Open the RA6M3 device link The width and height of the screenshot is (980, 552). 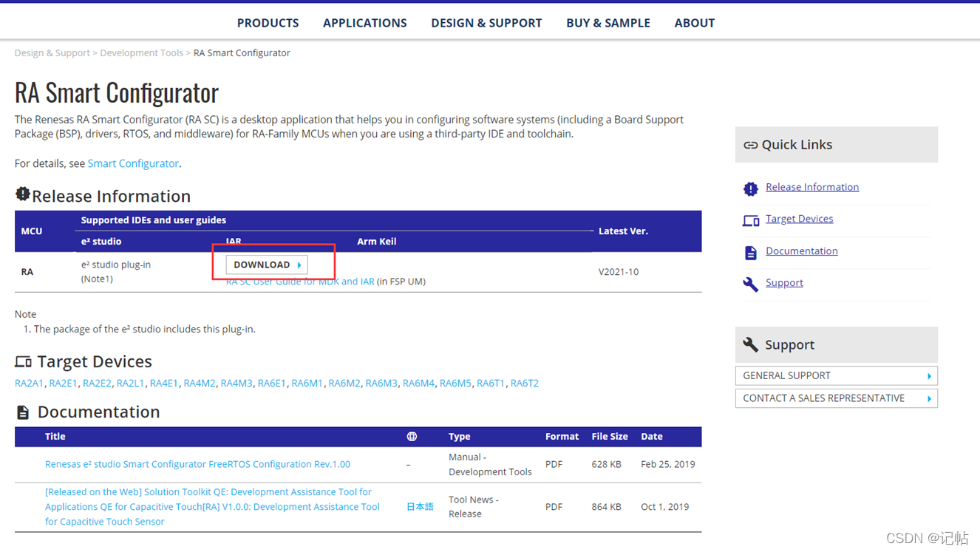[x=381, y=384]
